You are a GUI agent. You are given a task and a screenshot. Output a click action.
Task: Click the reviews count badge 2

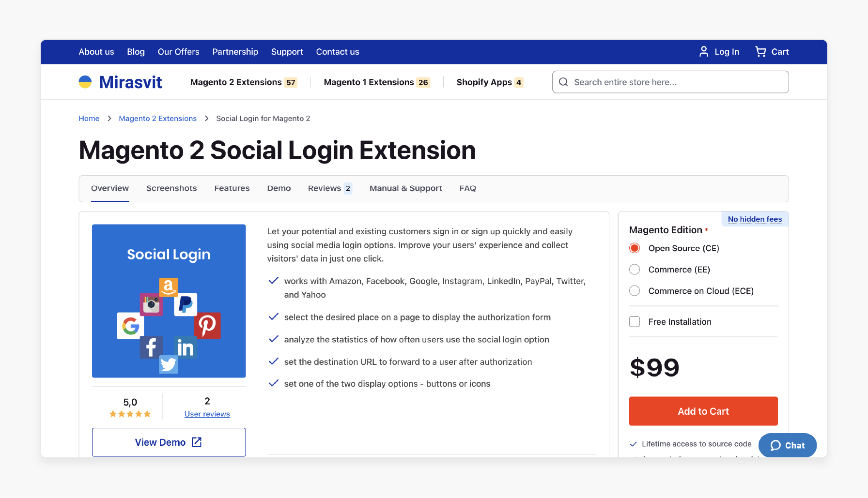[348, 189]
